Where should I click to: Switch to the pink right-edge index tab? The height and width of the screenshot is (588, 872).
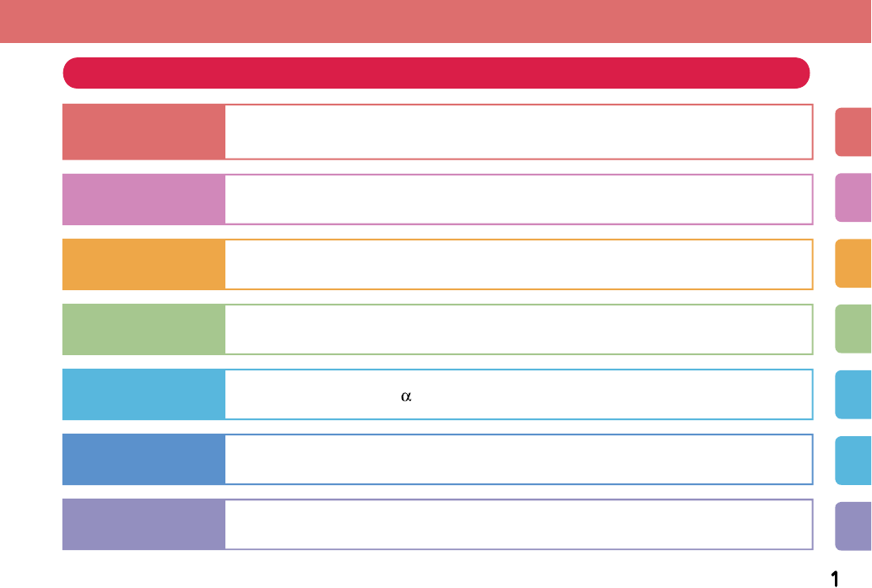(x=853, y=197)
